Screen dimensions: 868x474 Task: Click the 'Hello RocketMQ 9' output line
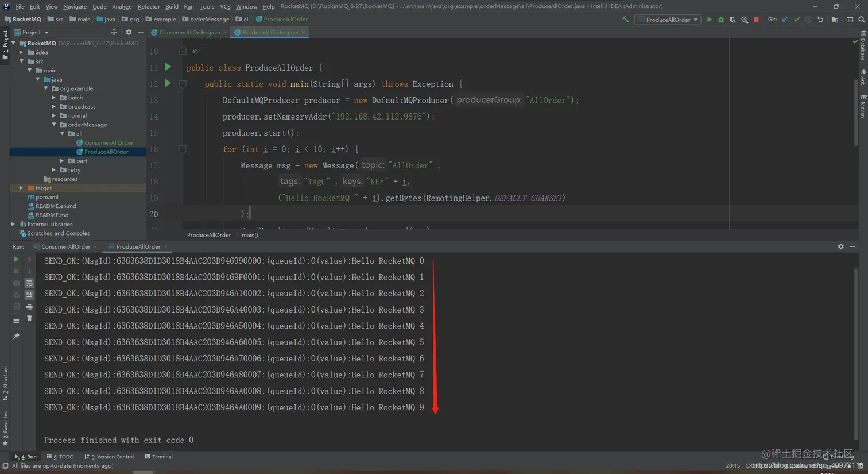click(234, 407)
